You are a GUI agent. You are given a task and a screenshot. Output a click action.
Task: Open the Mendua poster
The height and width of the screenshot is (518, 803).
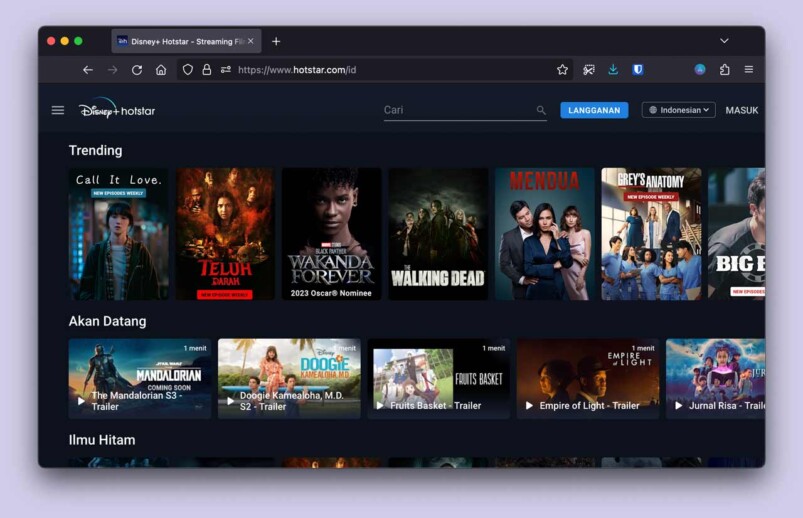coord(544,234)
